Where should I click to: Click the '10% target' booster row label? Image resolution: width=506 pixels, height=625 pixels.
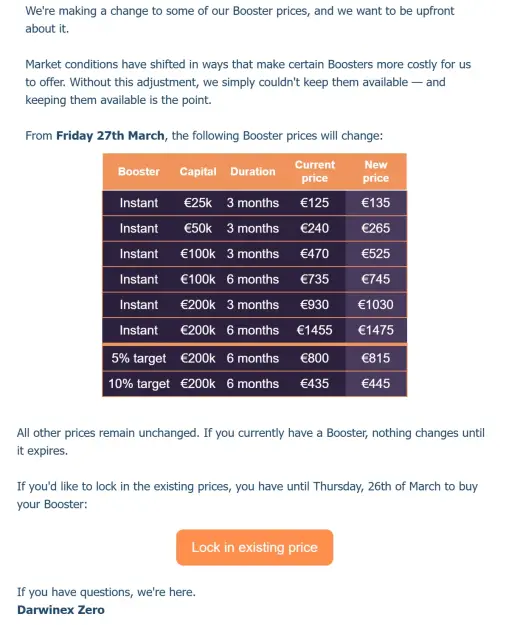tap(139, 384)
